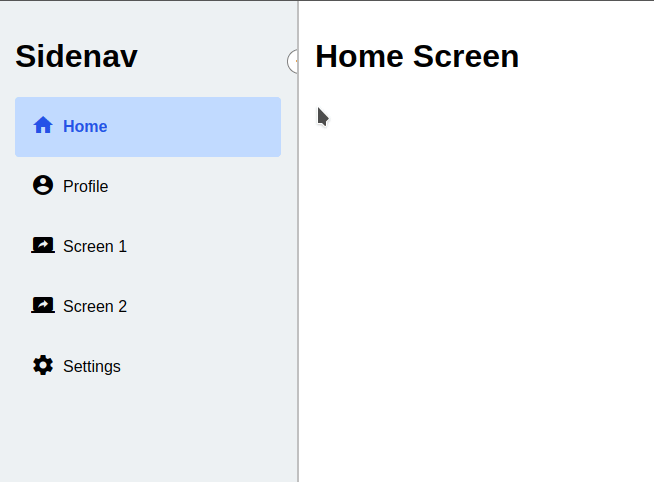Collapse the sidenav using the round edge button
Viewport: 654px width, 482px height.
[x=292, y=61]
